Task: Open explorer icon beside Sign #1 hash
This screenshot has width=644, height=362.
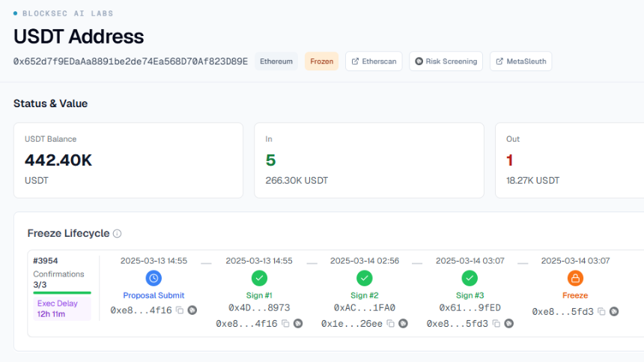Action: pyautogui.click(x=298, y=324)
